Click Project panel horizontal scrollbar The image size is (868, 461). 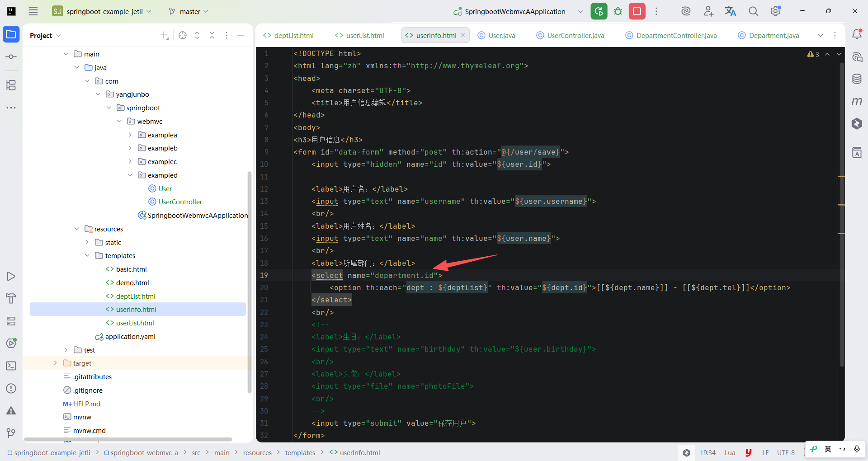point(128,439)
